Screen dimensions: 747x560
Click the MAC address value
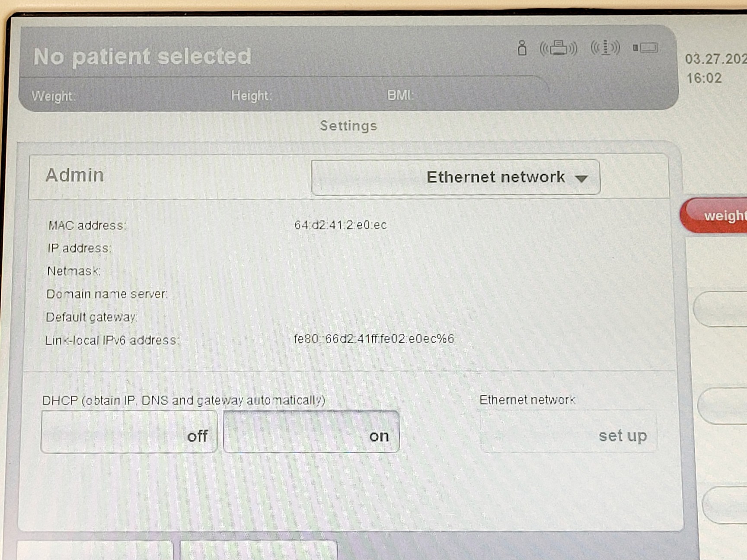(341, 225)
